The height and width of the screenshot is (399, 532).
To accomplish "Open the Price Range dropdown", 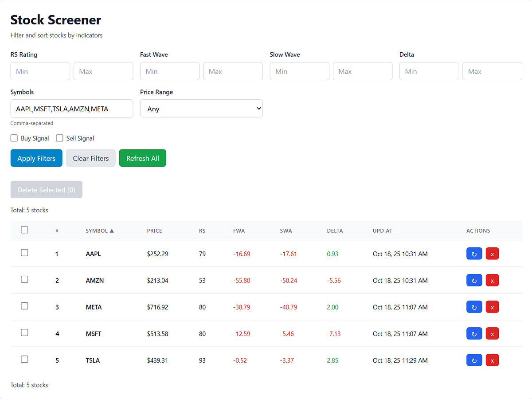I will pos(201,108).
